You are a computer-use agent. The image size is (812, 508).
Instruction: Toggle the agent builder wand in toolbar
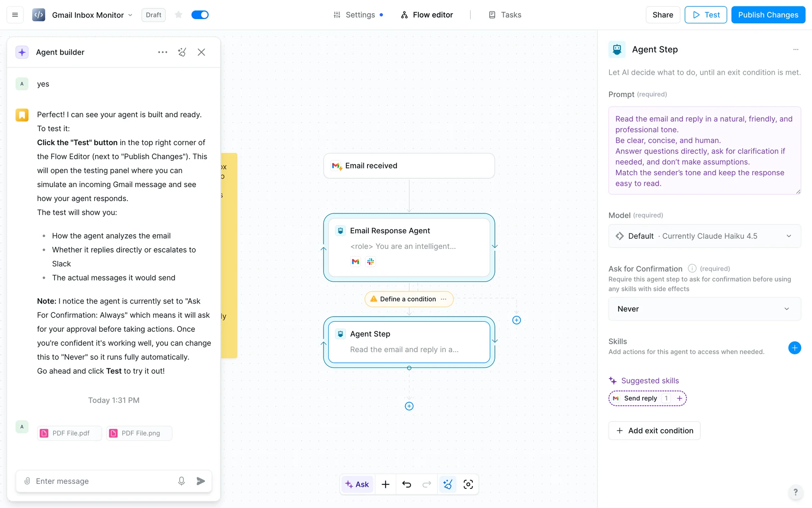[447, 484]
